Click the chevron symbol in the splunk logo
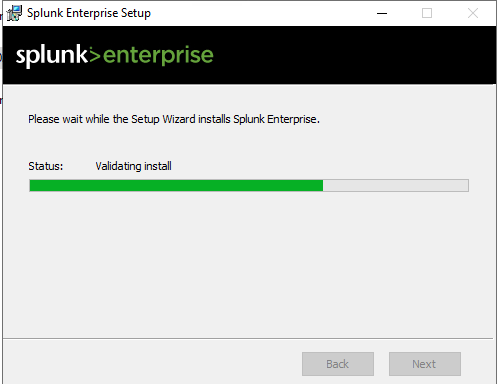 point(95,55)
